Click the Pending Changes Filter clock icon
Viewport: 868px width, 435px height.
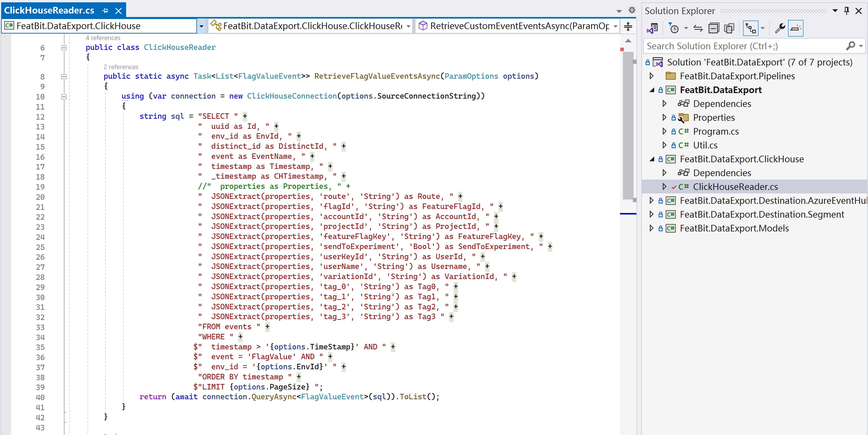674,28
